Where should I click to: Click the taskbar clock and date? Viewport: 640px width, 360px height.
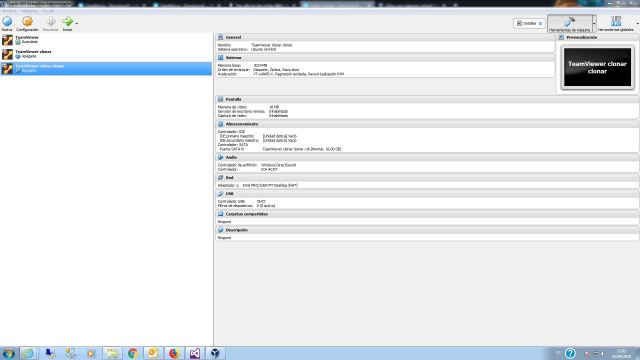tap(621, 353)
